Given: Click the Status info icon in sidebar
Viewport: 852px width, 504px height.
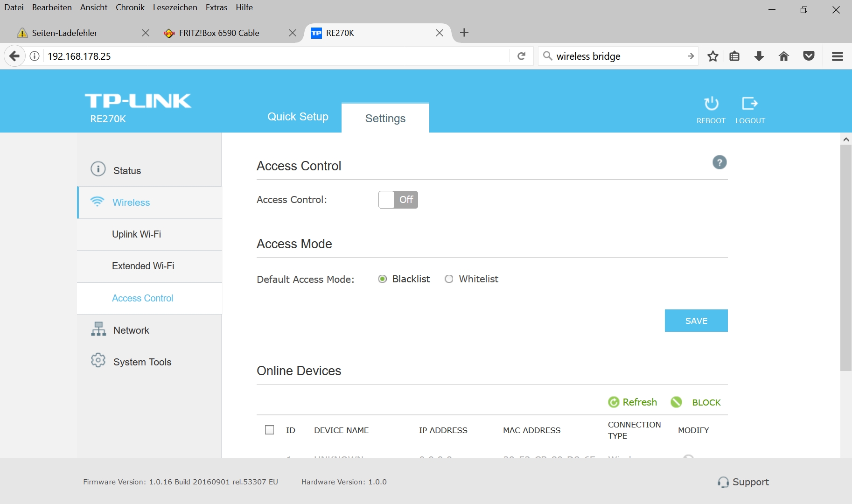Looking at the screenshot, I should (98, 169).
